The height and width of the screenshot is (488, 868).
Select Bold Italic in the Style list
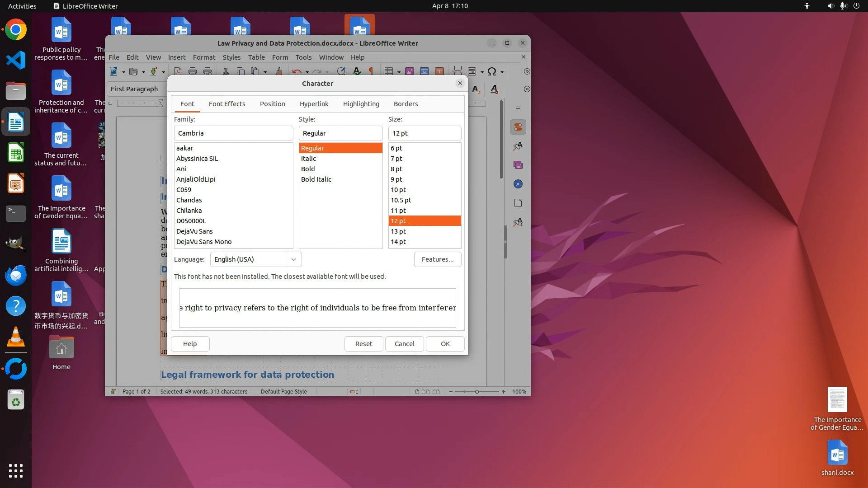click(316, 179)
